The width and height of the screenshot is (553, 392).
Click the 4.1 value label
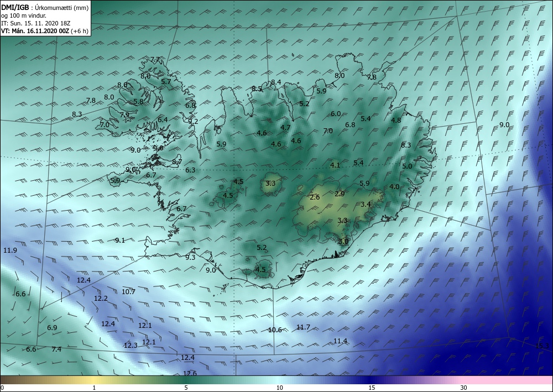point(335,165)
